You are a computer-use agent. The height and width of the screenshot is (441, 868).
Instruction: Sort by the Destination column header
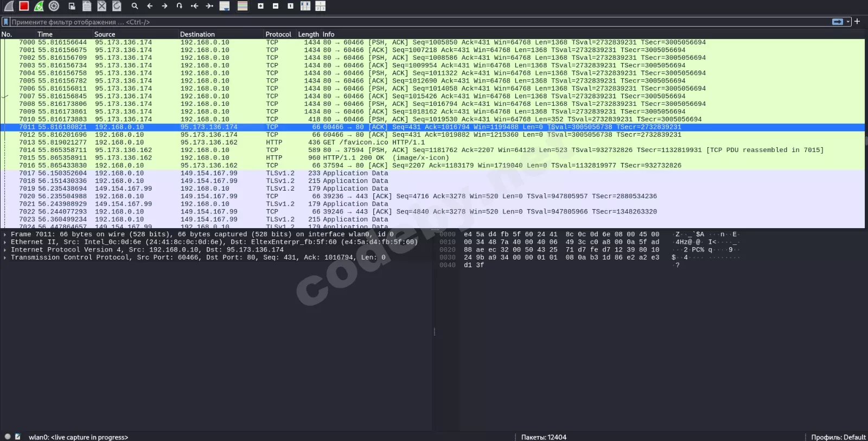pyautogui.click(x=221, y=34)
